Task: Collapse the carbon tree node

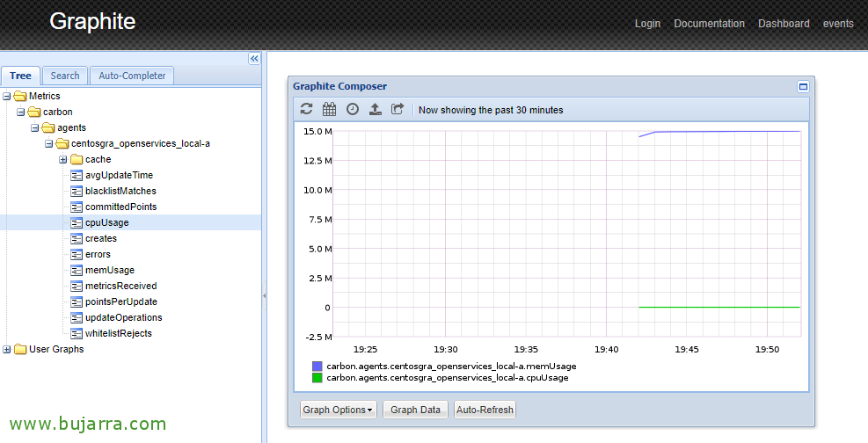Action: tap(20, 113)
